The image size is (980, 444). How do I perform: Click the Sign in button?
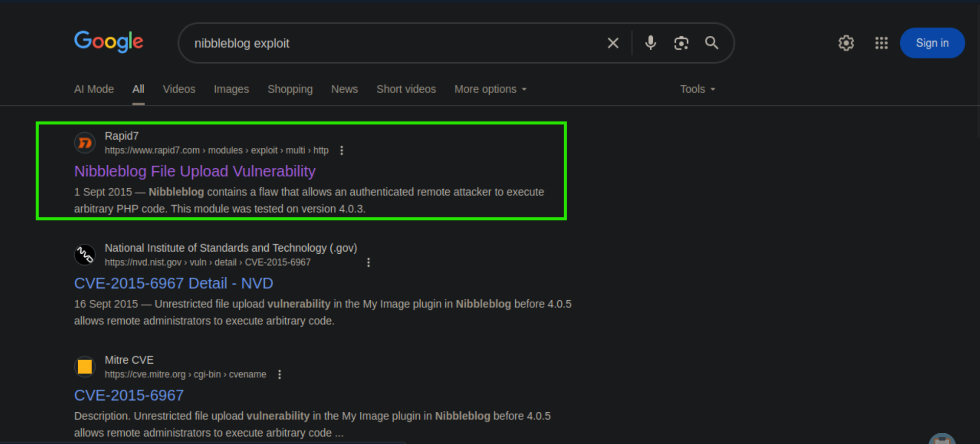tap(932, 43)
